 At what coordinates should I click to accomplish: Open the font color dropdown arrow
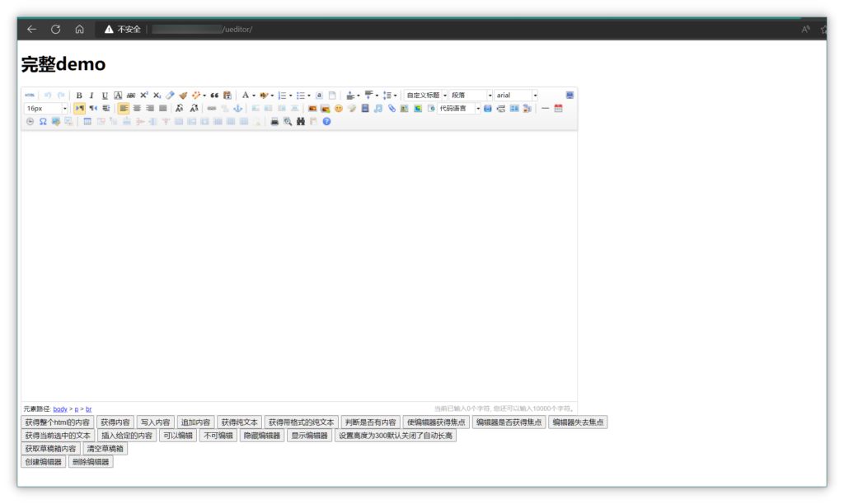click(254, 96)
